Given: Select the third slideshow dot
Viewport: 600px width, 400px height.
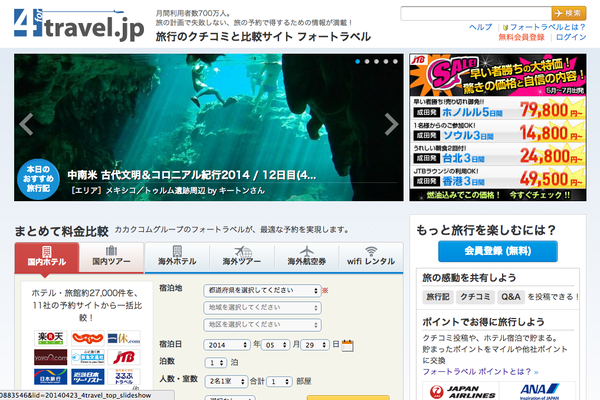Looking at the screenshot, I should (377, 61).
